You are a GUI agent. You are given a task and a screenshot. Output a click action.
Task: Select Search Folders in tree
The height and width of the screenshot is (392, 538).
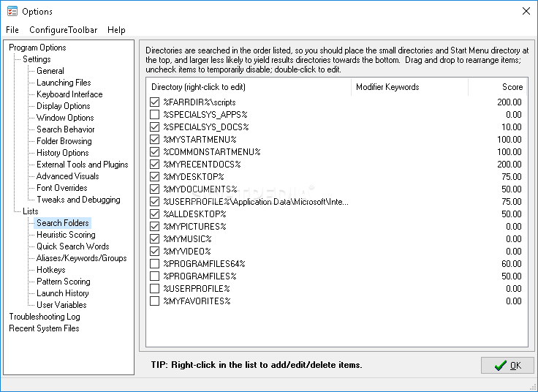point(63,223)
